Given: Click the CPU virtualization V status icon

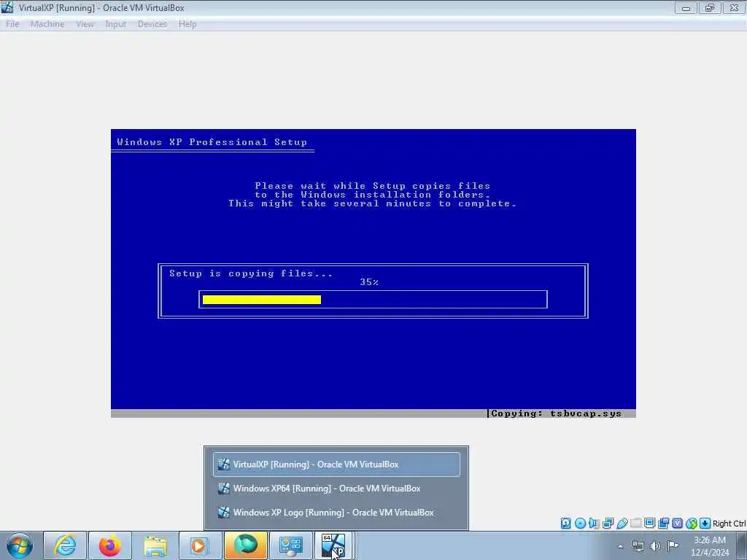Looking at the screenshot, I should click(x=678, y=524).
